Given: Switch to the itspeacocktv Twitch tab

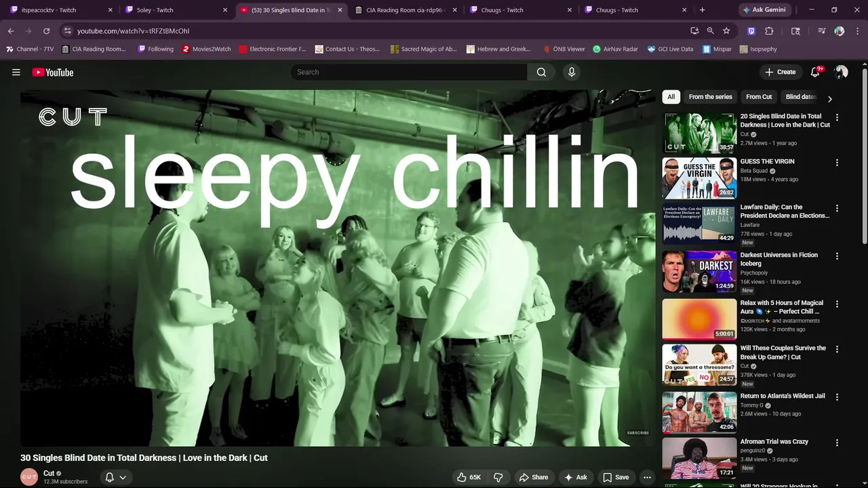Looking at the screenshot, I should (61, 10).
